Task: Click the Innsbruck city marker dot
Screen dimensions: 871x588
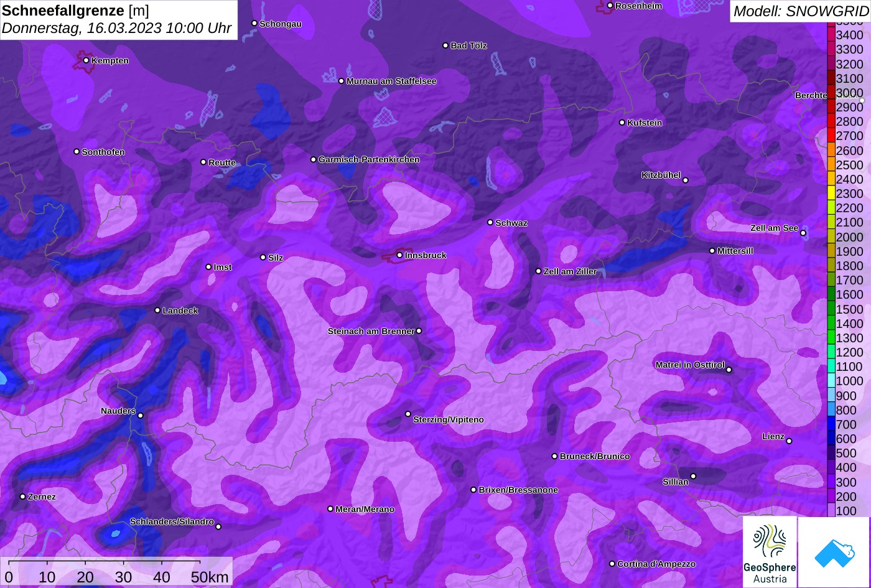Action: point(399,255)
